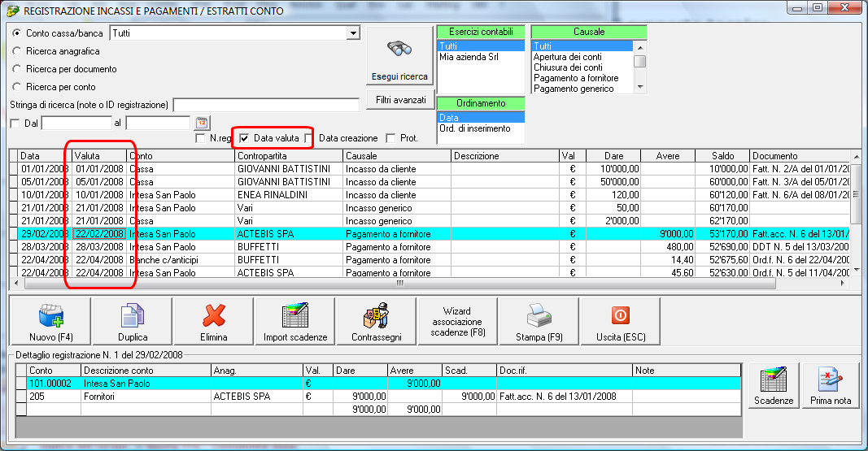Select Chiusura dei conti causale
Image resolution: width=868 pixels, height=451 pixels.
582,67
